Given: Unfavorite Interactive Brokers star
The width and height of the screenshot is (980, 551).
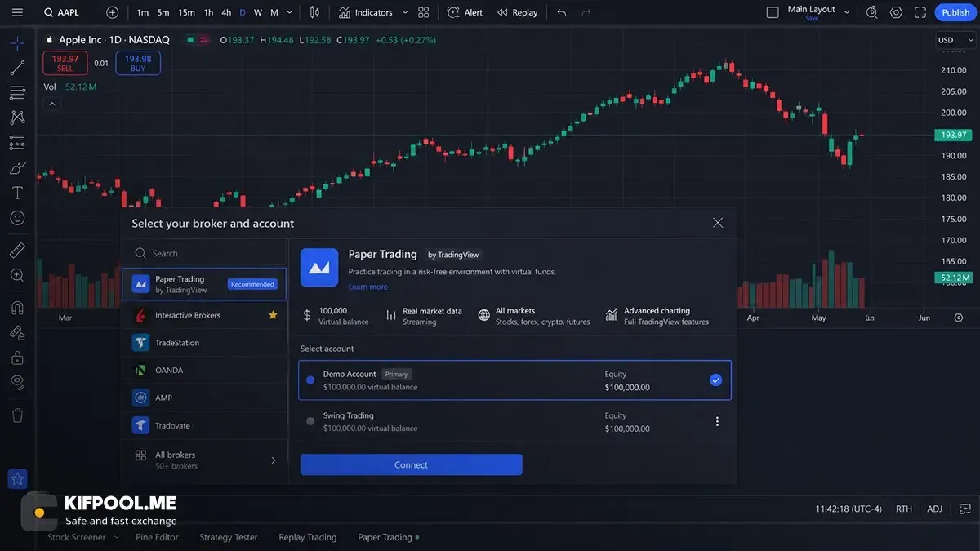Looking at the screenshot, I should (x=273, y=315).
